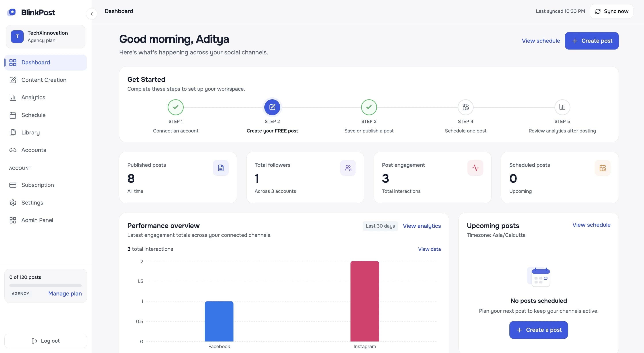Click the posts usage progress bar
Screen dimensions: 644x353
(46, 285)
